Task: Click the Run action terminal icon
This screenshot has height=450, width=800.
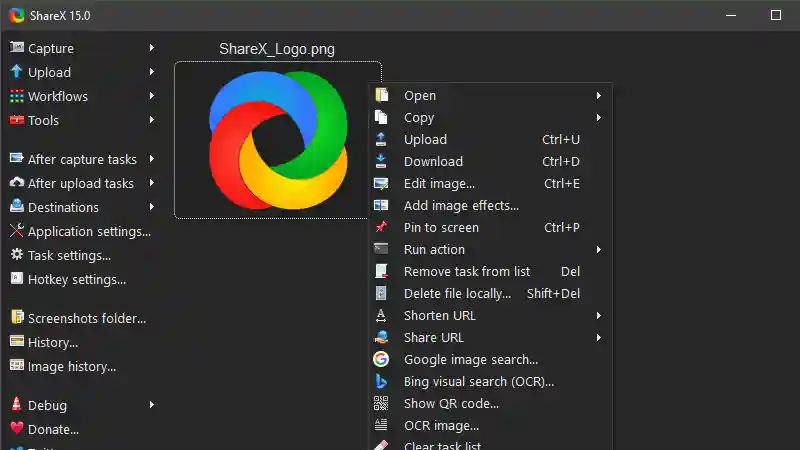Action: (x=381, y=248)
